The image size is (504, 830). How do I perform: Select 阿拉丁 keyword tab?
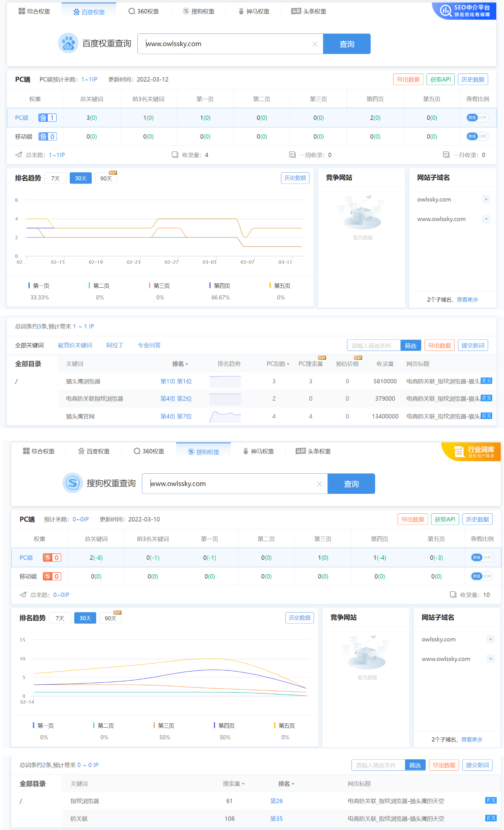(x=115, y=345)
